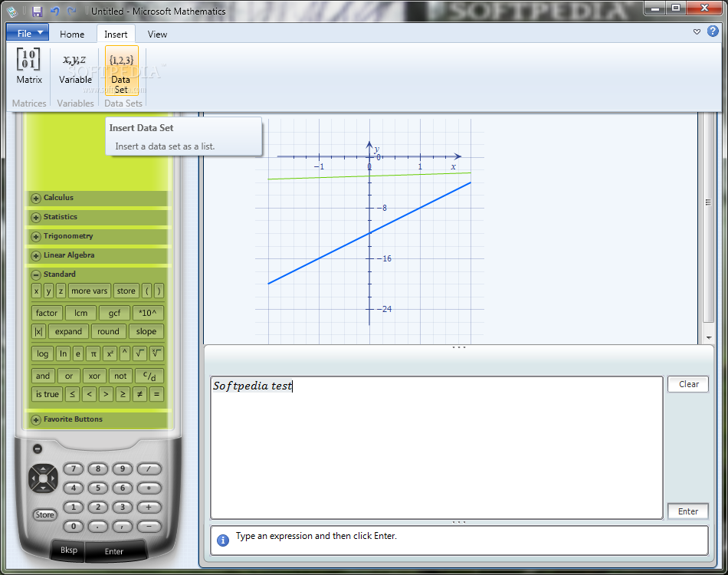Save the worksheet via floppy disk icon
The width and height of the screenshot is (728, 575).
37,11
